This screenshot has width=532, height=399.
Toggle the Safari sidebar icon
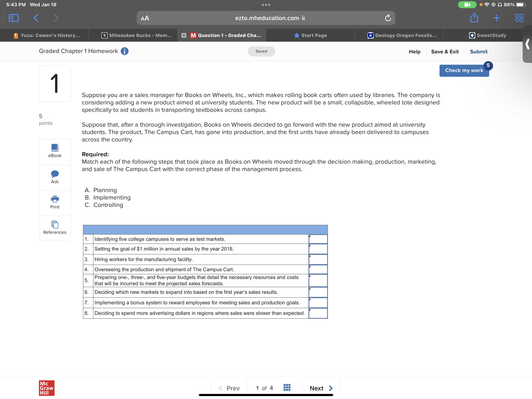[x=14, y=18]
